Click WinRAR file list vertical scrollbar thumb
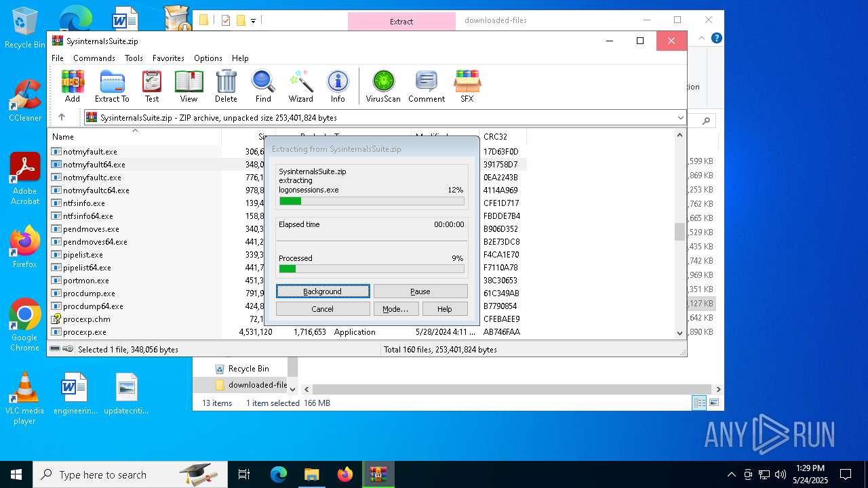The width and height of the screenshot is (868, 488). pos(679,232)
